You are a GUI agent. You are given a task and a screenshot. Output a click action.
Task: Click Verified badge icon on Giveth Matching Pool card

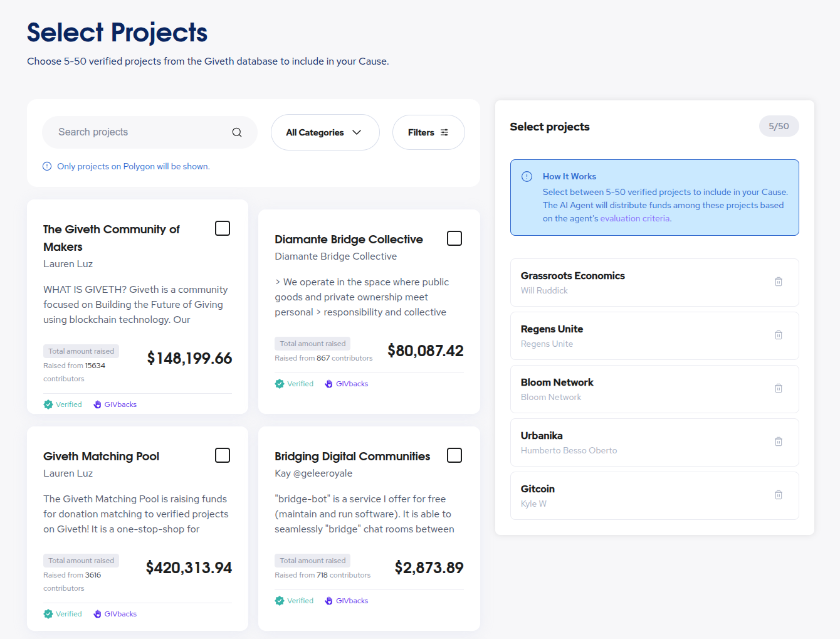[x=48, y=614]
